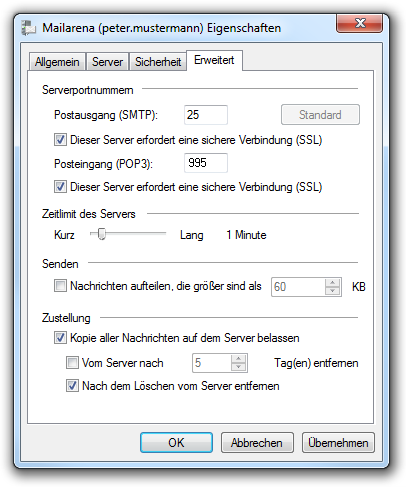Image resolution: width=406 pixels, height=487 pixels.
Task: Increase message size KB with up arrow
Action: (332, 283)
